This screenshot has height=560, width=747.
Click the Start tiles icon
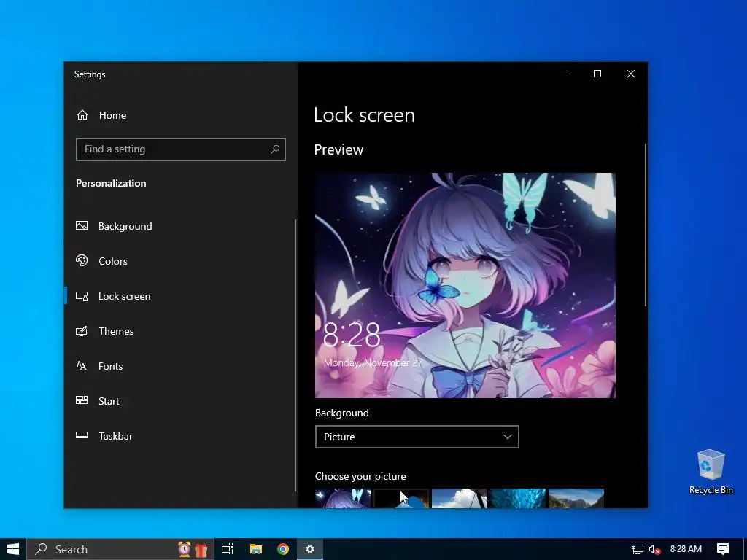[82, 400]
